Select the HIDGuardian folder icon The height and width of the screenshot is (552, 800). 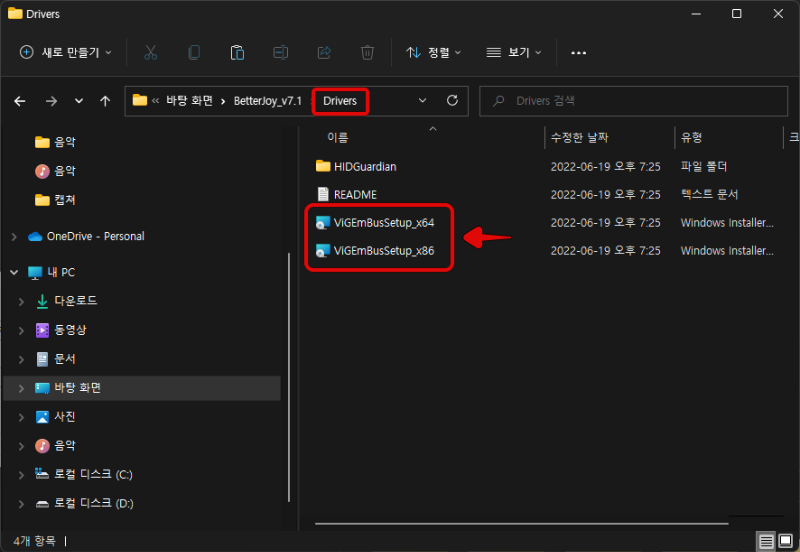tap(323, 166)
